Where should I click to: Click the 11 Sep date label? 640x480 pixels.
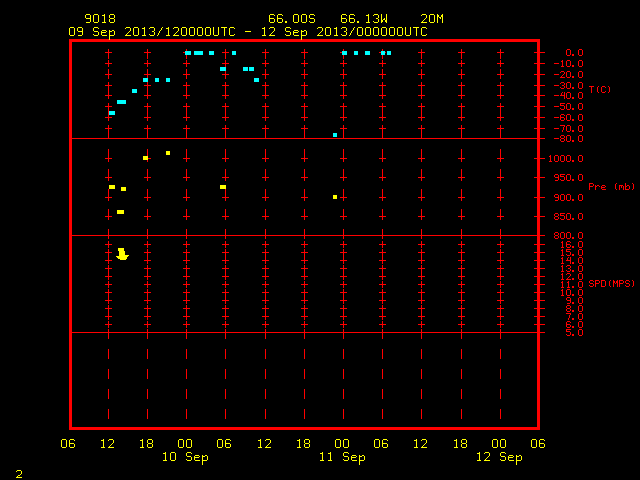pos(342,457)
